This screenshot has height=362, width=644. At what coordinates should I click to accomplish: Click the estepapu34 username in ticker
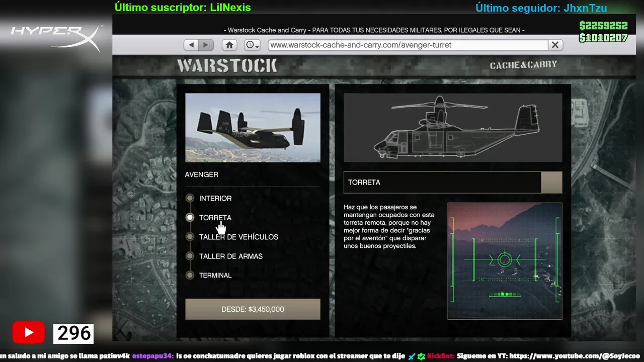point(153,356)
